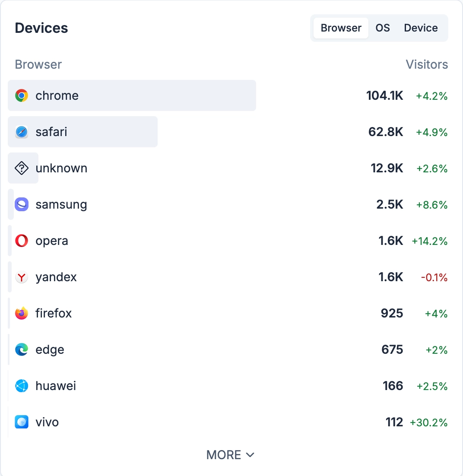Click the Yandex browser icon

21,277
